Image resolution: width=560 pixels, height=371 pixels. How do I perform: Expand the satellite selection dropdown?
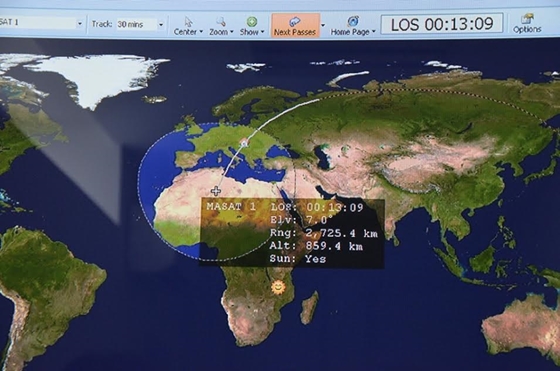pyautogui.click(x=80, y=24)
